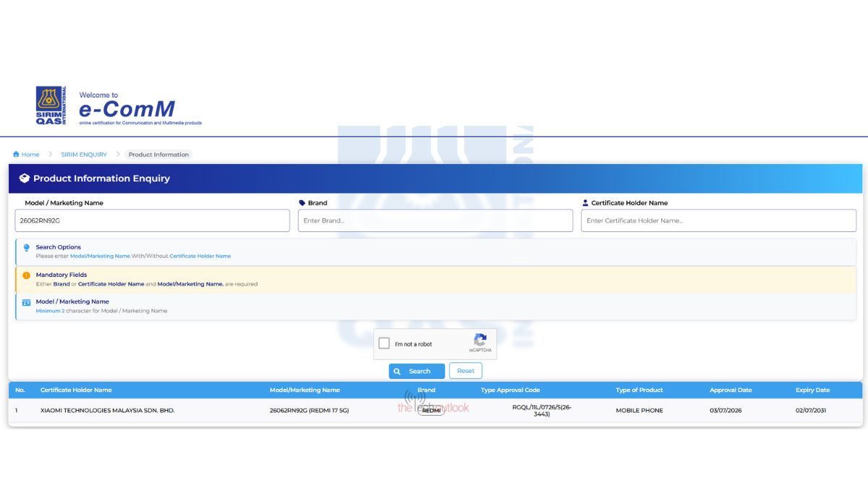868x488 pixels.
Task: Open the SIRIM ENQUIRY breadcrumb link
Action: point(84,155)
